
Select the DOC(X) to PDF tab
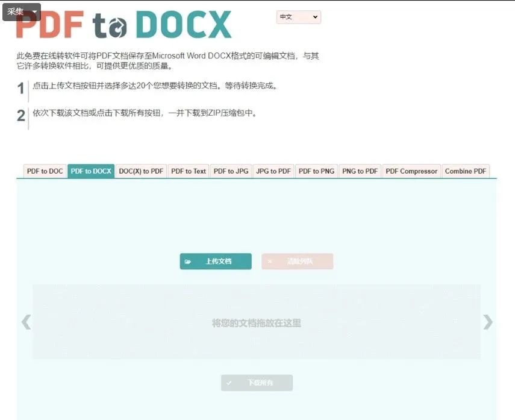pyautogui.click(x=141, y=171)
